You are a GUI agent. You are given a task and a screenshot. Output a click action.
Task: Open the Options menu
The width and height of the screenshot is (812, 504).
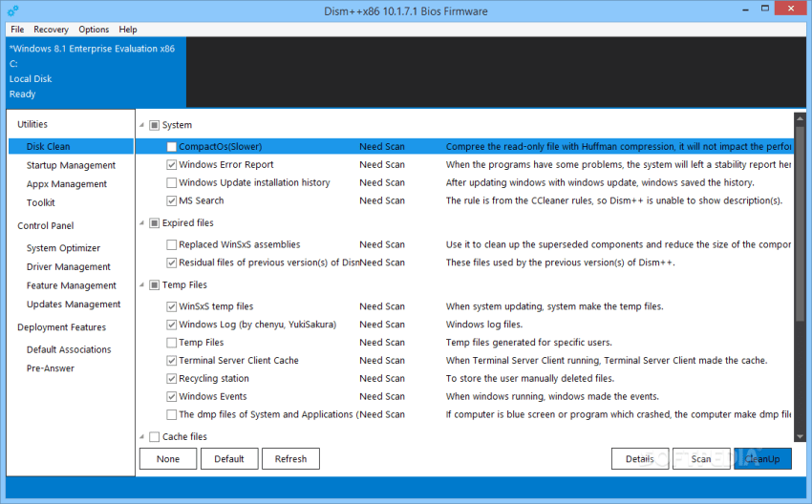pos(94,30)
